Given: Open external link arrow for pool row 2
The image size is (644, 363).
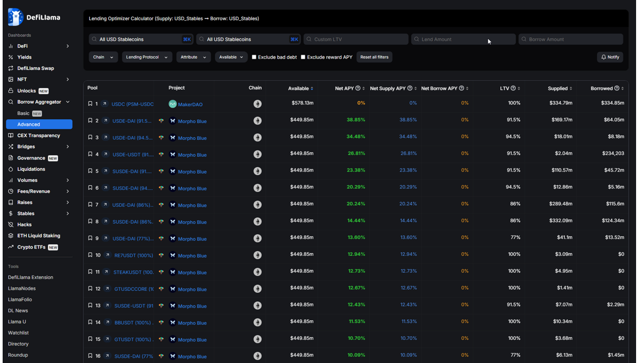Looking at the screenshot, I should coord(106,121).
